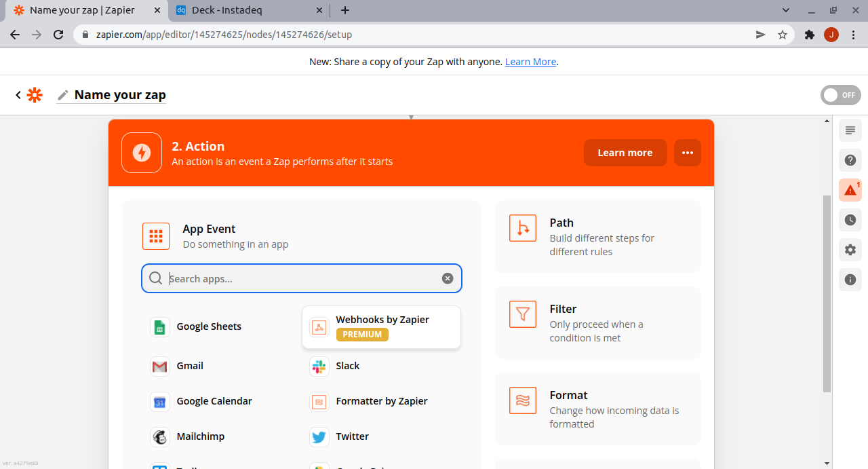
Task: Open the Chrome profile avatar J
Action: tap(831, 35)
